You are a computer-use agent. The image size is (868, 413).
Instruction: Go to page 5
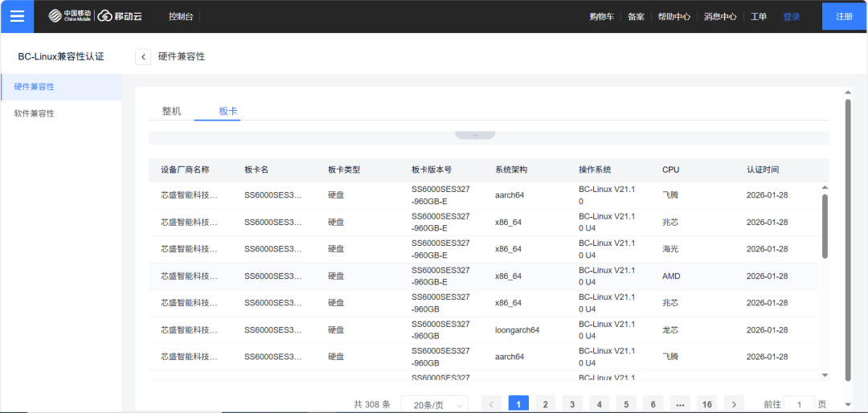[x=626, y=405]
